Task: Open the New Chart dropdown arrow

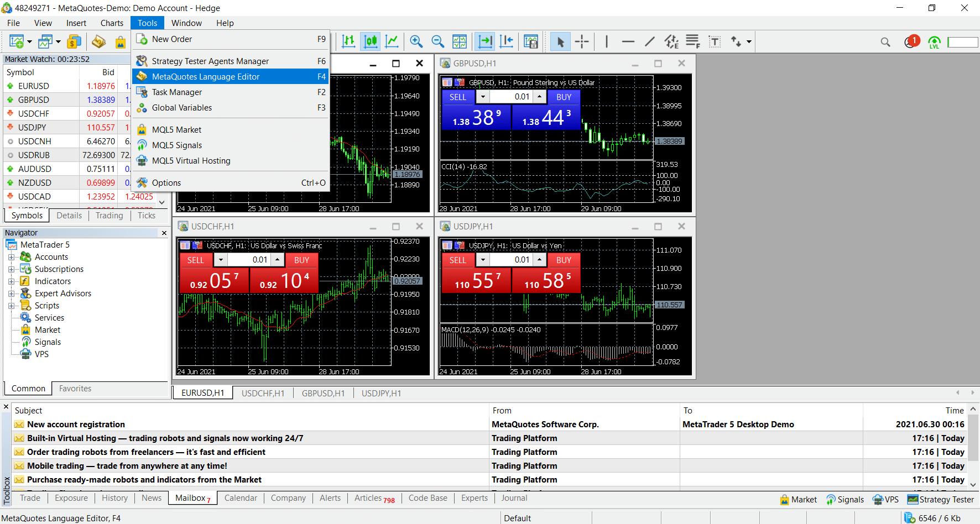Action: (x=29, y=41)
